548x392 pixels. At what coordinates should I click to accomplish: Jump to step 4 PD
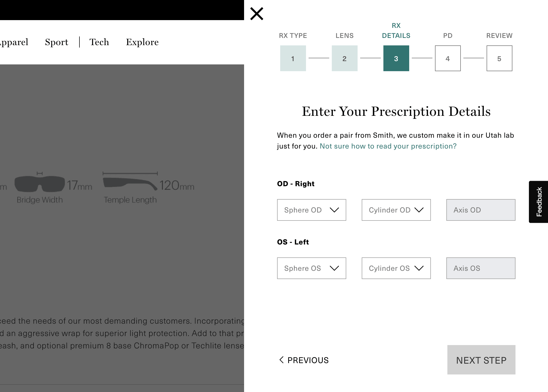(x=448, y=58)
